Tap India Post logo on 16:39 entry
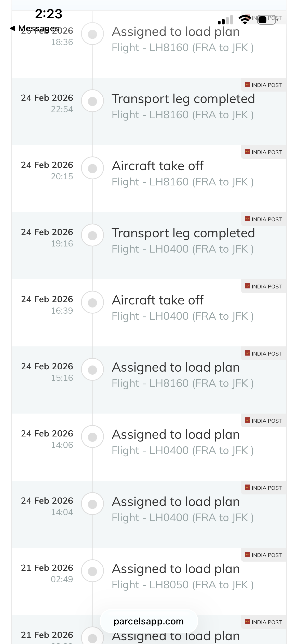 coord(248,286)
